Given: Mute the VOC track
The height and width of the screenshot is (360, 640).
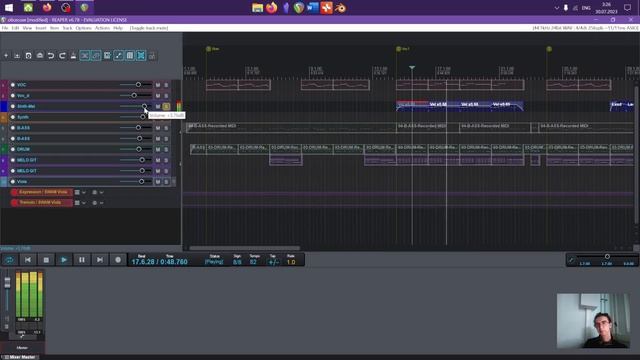Looking at the screenshot, I should click(x=158, y=85).
